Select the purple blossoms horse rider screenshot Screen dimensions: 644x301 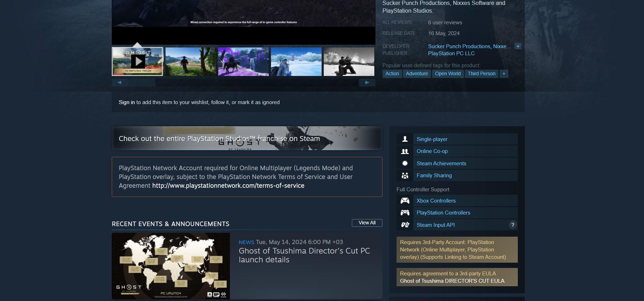point(244,62)
